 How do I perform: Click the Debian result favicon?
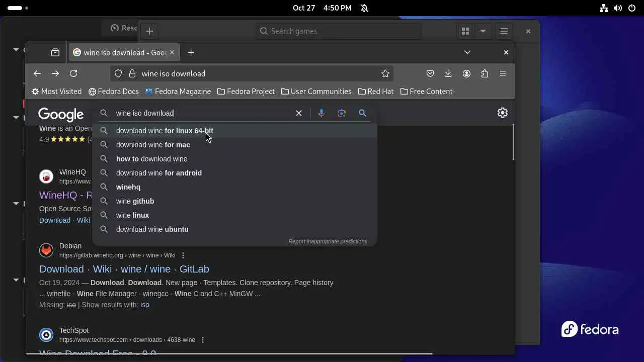46,250
